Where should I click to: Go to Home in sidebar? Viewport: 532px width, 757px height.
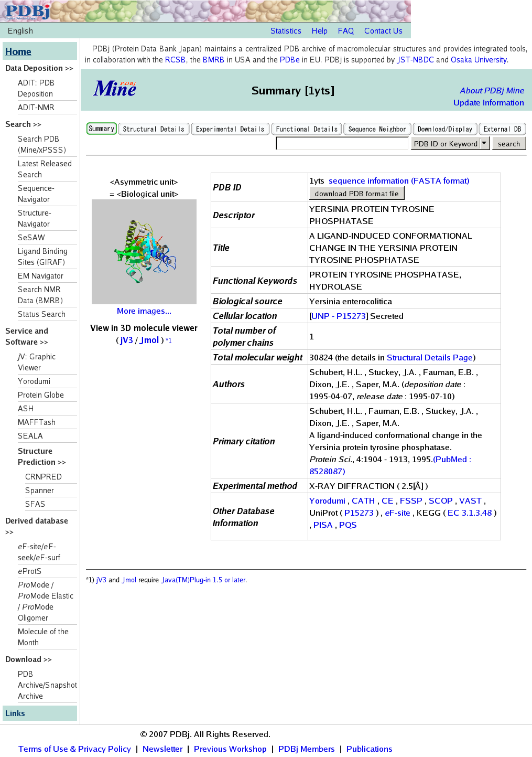[18, 51]
